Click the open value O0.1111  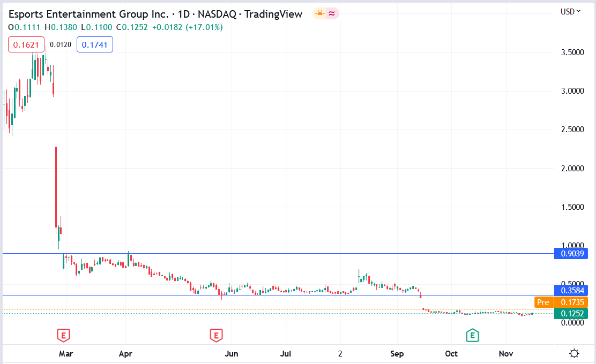[x=24, y=27]
